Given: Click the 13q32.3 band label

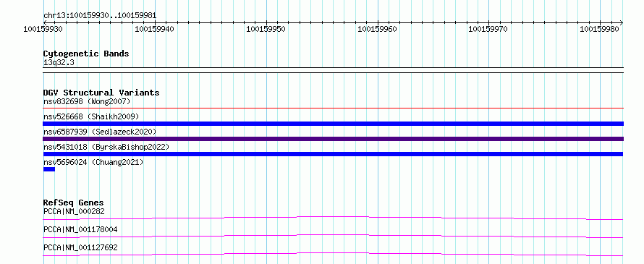Looking at the screenshot, I should pyautogui.click(x=59, y=63).
